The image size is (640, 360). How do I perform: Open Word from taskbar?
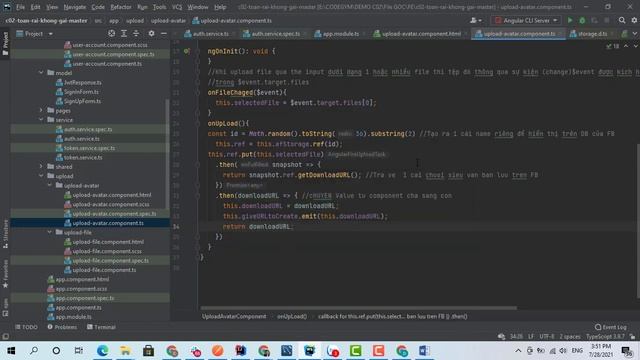pyautogui.click(x=424, y=351)
